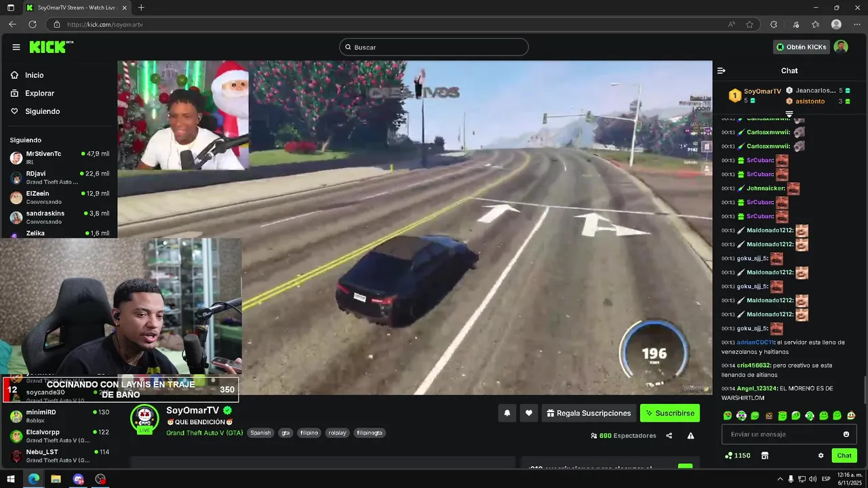This screenshot has width=868, height=488.
Task: Open Grand Theft Auto V category link
Action: pyautogui.click(x=204, y=432)
